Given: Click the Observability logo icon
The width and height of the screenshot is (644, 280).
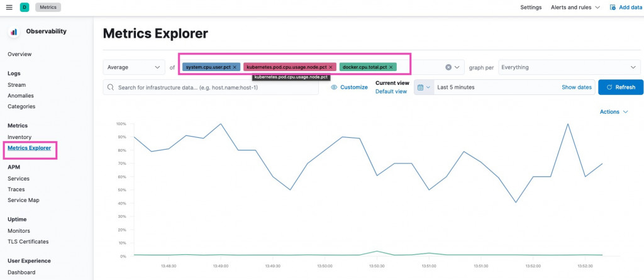Looking at the screenshot, I should (x=14, y=31).
